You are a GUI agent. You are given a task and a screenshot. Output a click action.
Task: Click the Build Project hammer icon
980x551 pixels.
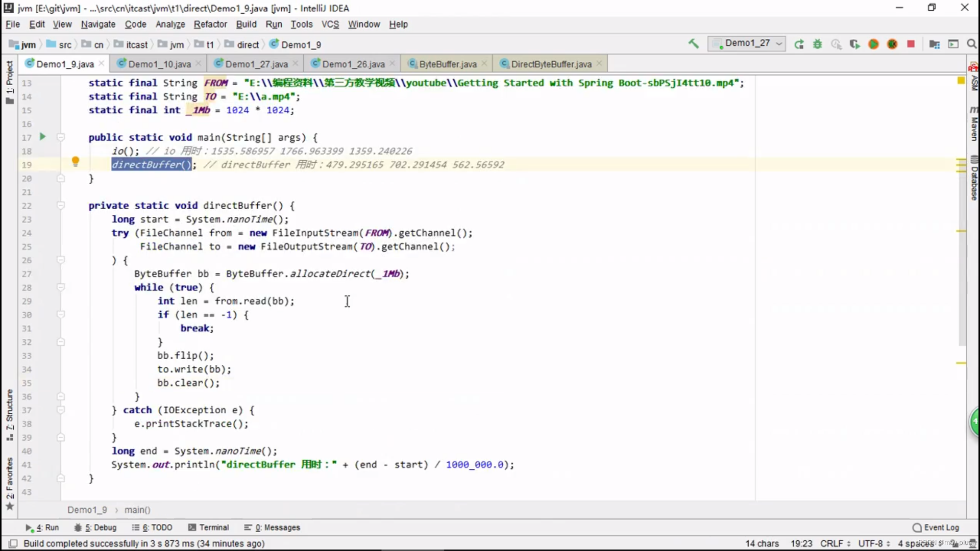pos(693,44)
